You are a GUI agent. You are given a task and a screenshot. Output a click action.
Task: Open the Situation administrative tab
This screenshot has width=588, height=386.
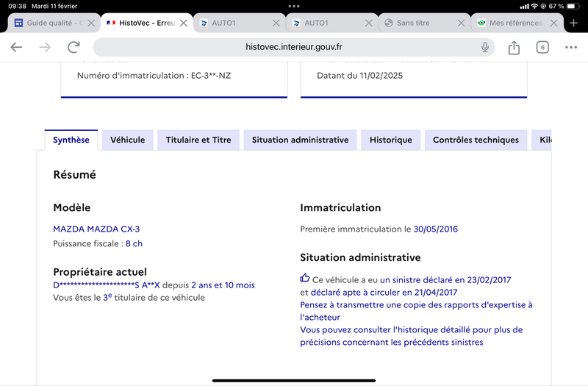click(x=300, y=140)
